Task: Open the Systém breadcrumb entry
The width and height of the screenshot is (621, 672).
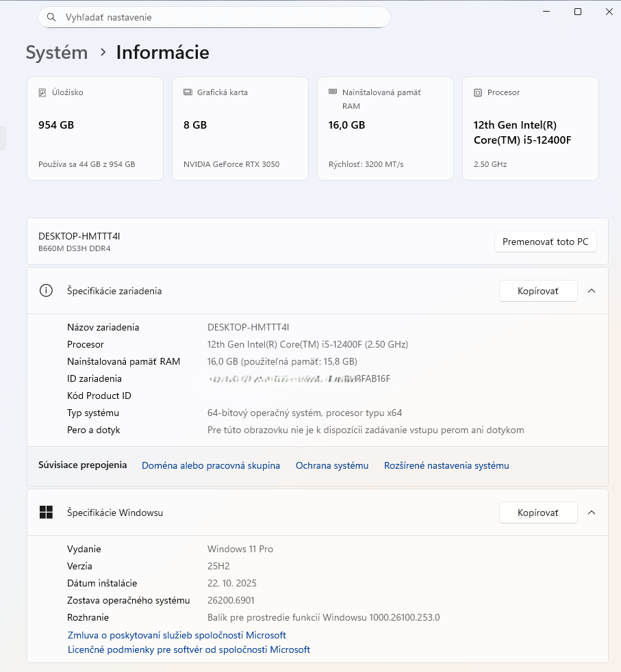Action: pos(56,52)
